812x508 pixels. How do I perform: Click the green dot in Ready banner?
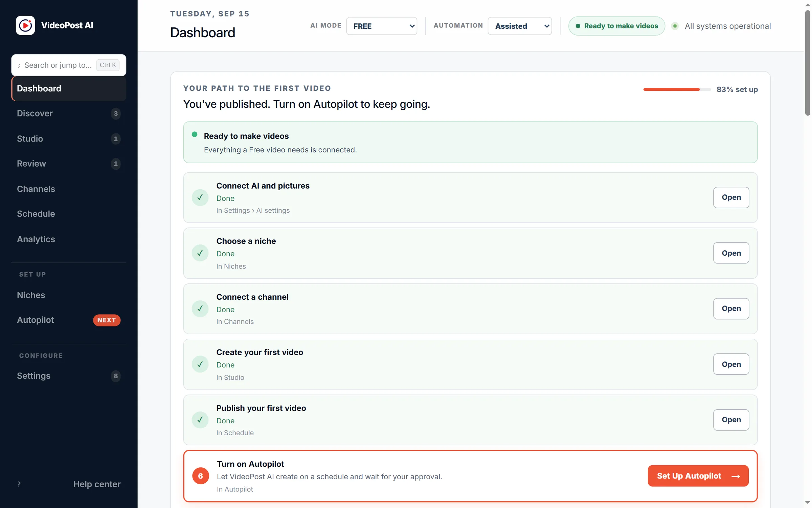click(195, 134)
